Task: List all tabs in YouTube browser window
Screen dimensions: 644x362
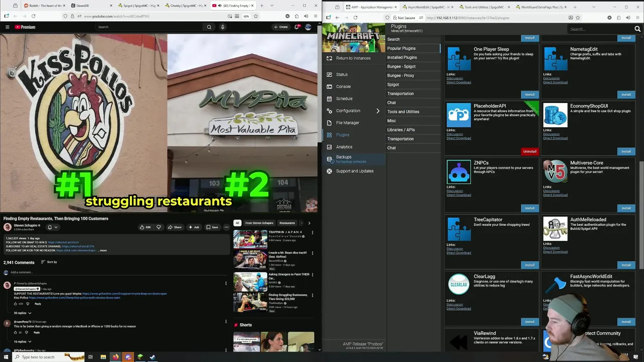Action: point(272,6)
